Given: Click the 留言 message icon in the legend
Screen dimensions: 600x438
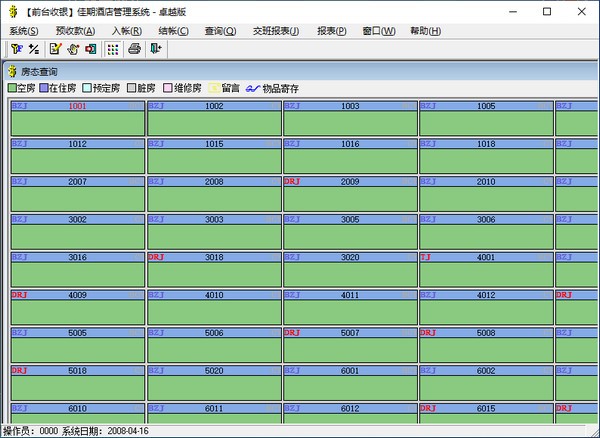Looking at the screenshot, I should point(214,88).
